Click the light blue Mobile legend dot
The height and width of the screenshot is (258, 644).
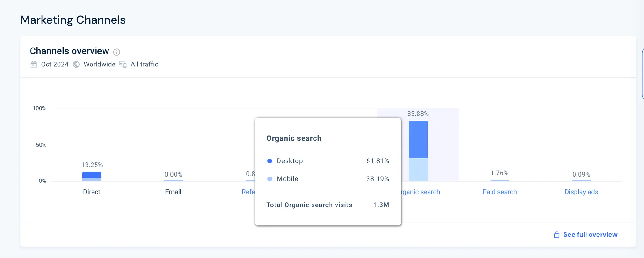[x=269, y=179]
